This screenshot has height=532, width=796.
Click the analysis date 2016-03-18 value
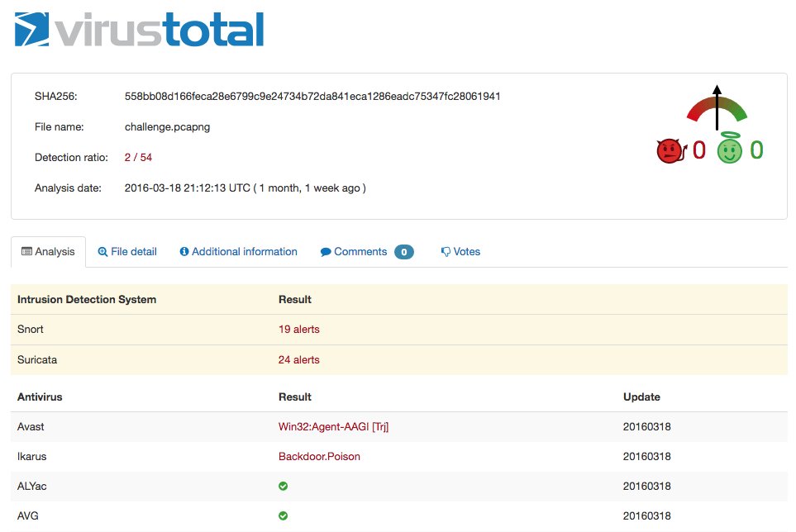245,188
